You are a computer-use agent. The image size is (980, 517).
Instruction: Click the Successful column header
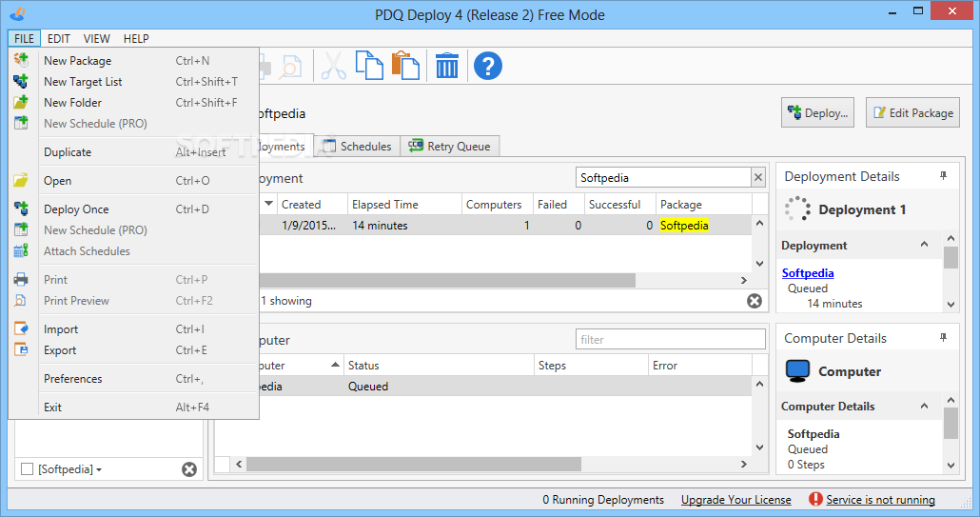coord(619,205)
